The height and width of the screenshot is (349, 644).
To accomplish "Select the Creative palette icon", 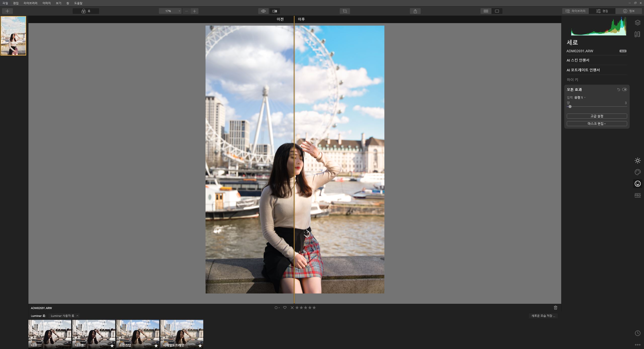I will (x=637, y=172).
